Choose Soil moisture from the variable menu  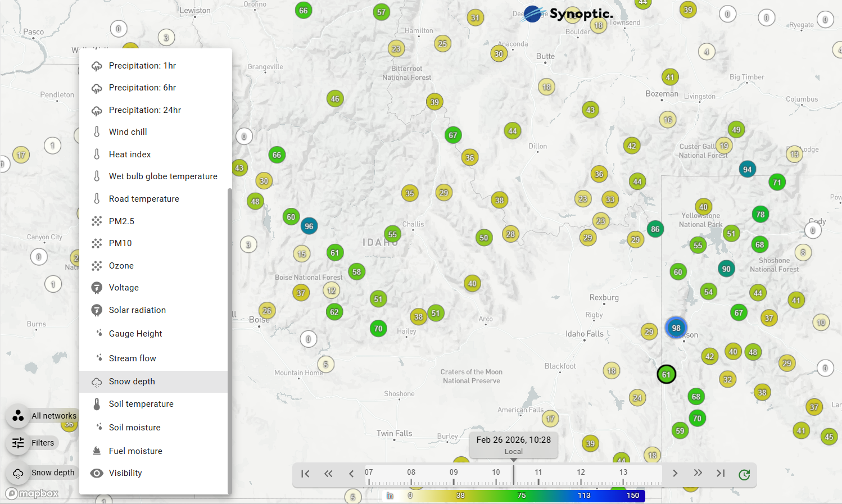click(134, 427)
